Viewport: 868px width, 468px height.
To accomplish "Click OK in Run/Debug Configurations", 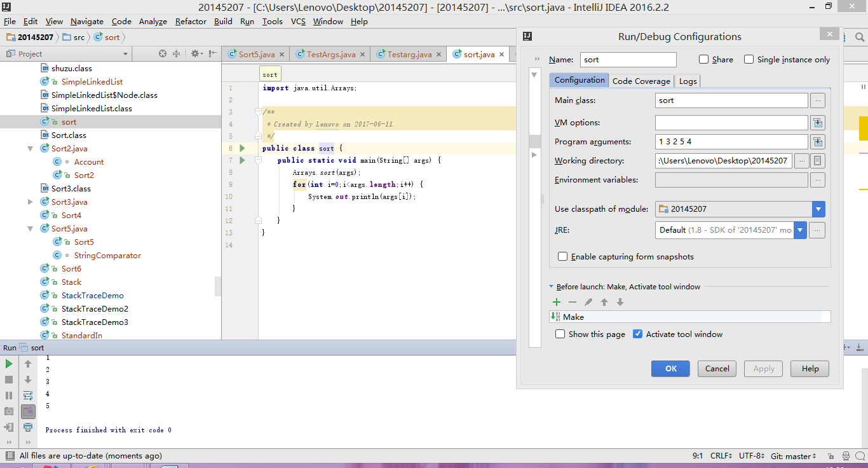I will (x=671, y=369).
